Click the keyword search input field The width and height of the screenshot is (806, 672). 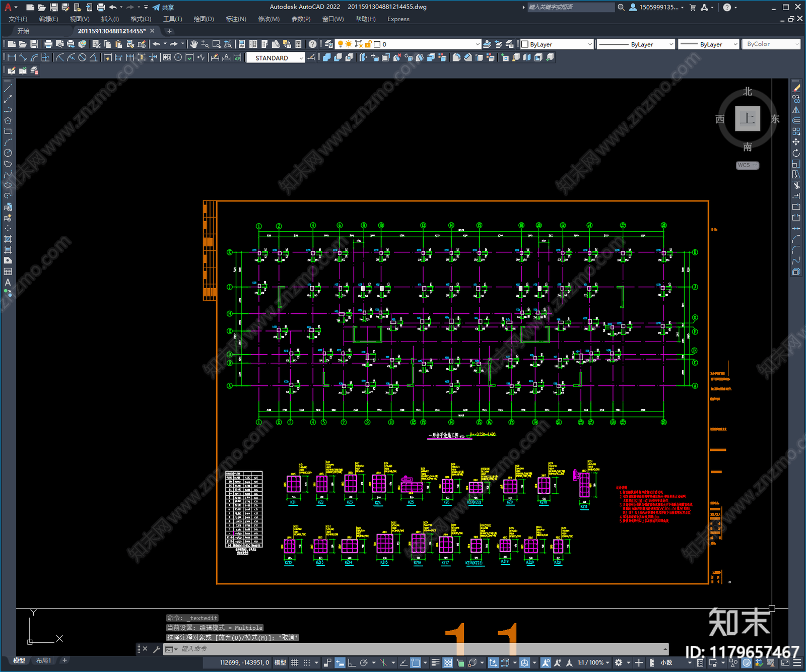[x=571, y=7]
